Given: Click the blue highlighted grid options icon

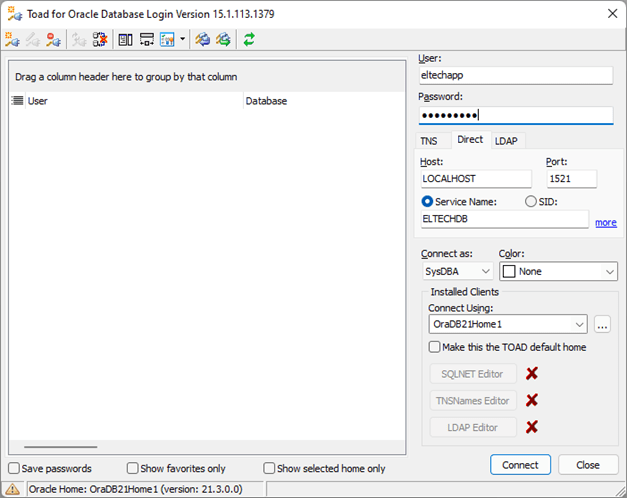Looking at the screenshot, I should click(x=167, y=40).
